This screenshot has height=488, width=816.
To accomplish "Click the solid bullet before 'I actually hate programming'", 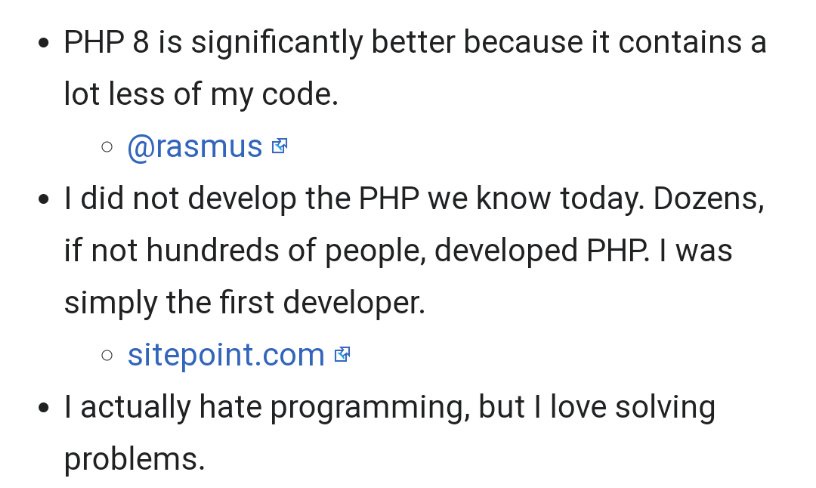I will pos(44,407).
